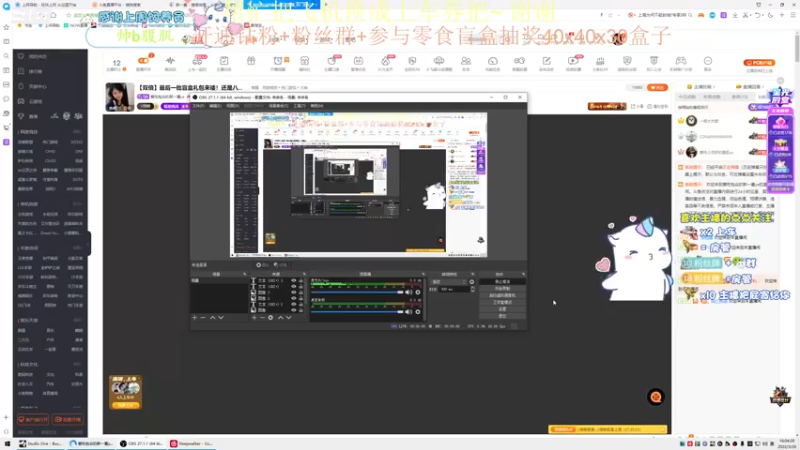Hide the 文本 (GDI+) source in second row

click(x=293, y=286)
